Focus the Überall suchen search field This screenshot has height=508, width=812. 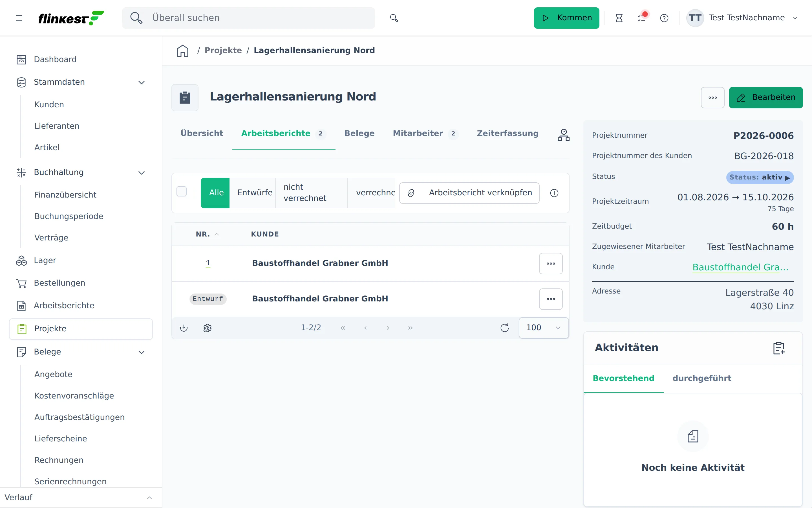pos(248,18)
